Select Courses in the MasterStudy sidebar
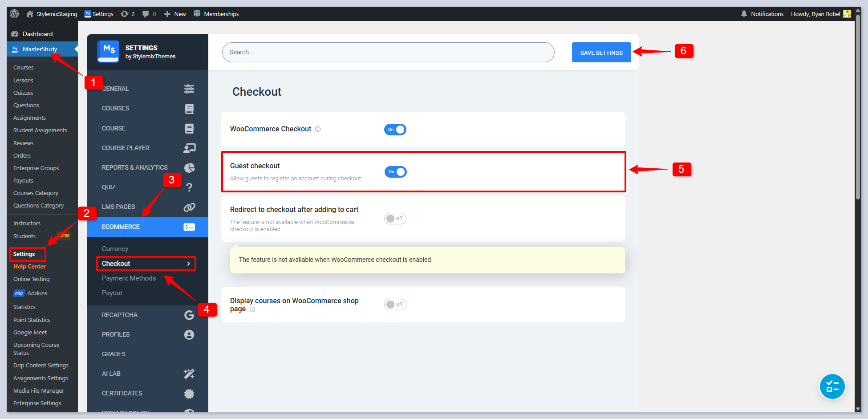 click(x=24, y=68)
